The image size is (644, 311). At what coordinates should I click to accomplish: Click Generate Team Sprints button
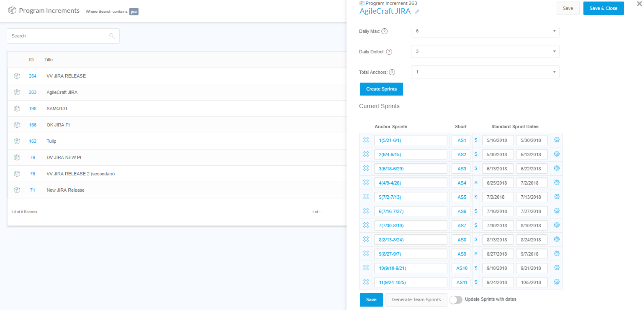coord(416,300)
